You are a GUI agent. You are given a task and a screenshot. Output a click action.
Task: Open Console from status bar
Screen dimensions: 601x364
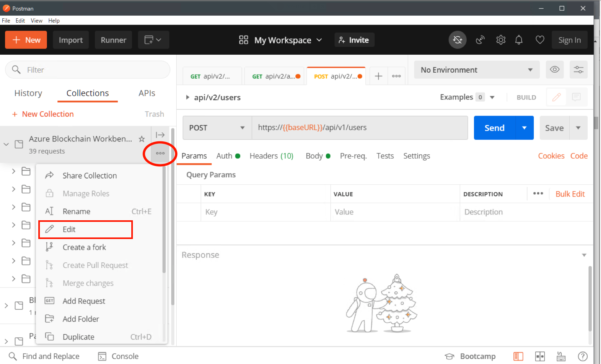coord(118,356)
